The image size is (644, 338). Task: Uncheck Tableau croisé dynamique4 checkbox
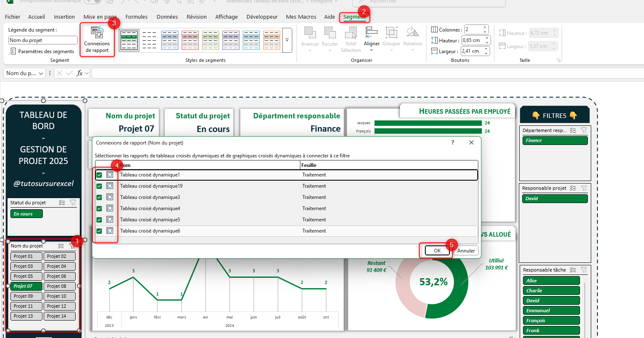click(99, 209)
